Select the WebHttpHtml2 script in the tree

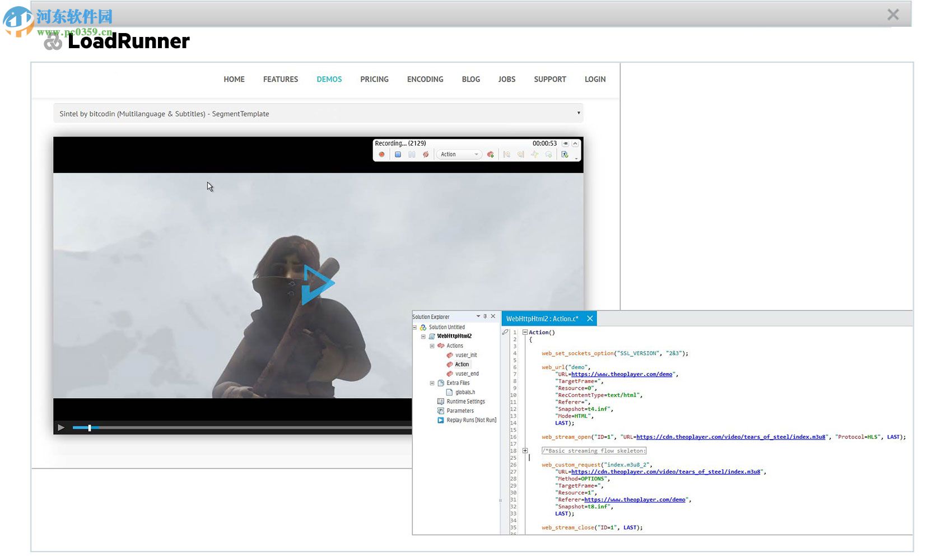[454, 337]
